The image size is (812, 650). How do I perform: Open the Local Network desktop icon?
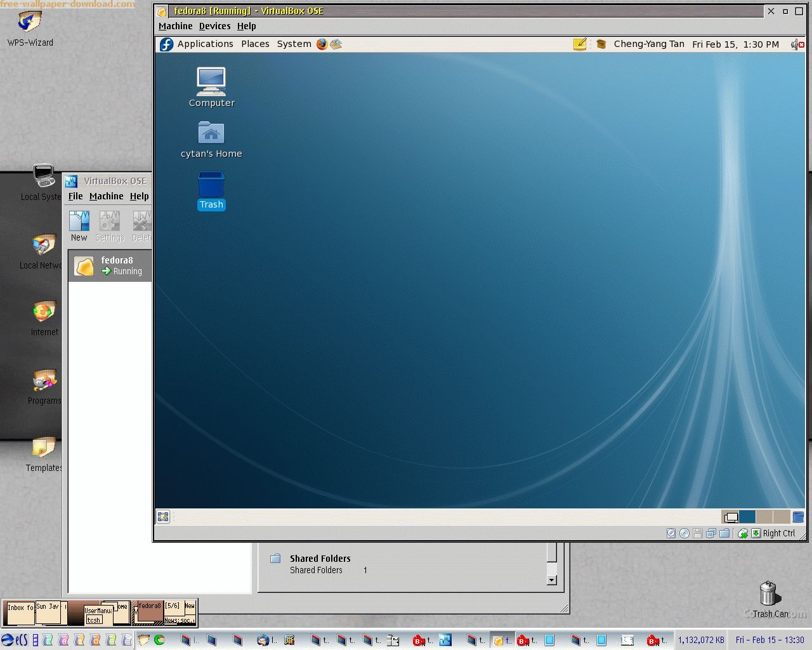tap(43, 251)
